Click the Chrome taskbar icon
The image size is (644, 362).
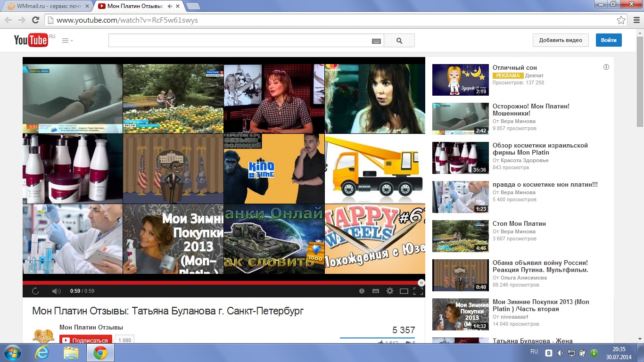[100, 353]
